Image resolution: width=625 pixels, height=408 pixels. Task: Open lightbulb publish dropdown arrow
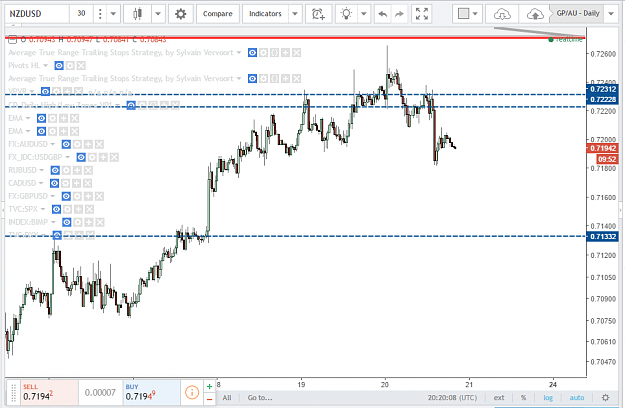pyautogui.click(x=364, y=14)
